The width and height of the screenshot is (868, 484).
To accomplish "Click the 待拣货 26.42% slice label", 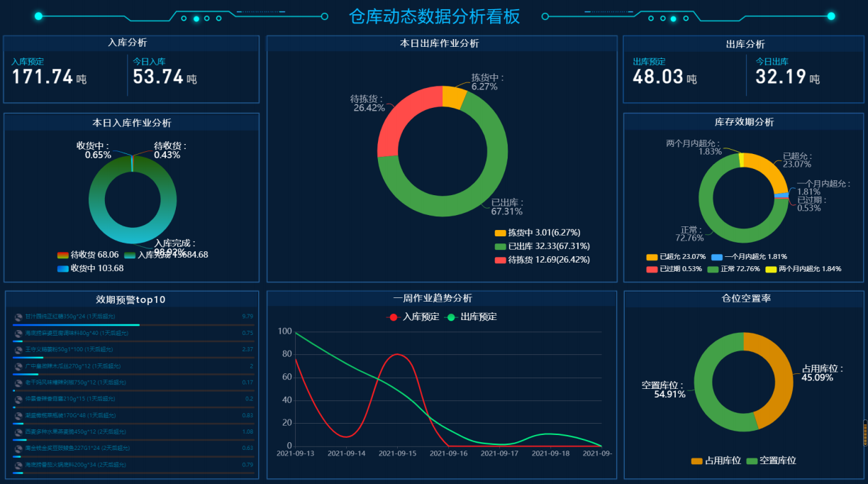I will pos(368,104).
